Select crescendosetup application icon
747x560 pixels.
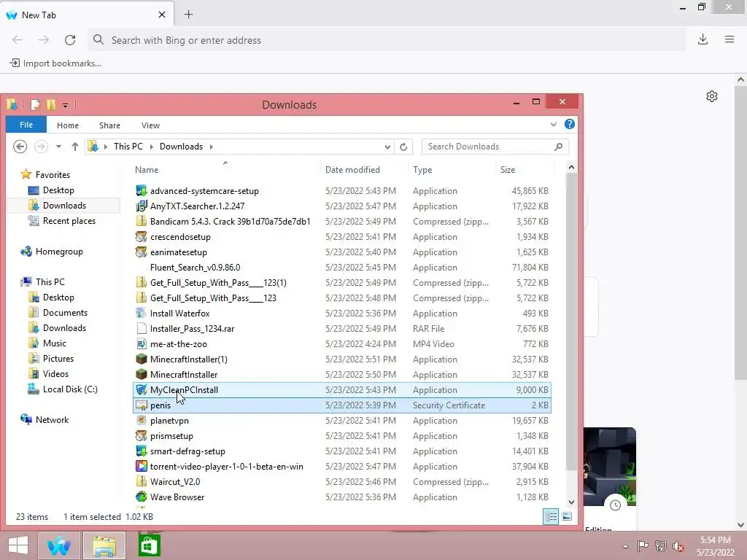tap(141, 237)
